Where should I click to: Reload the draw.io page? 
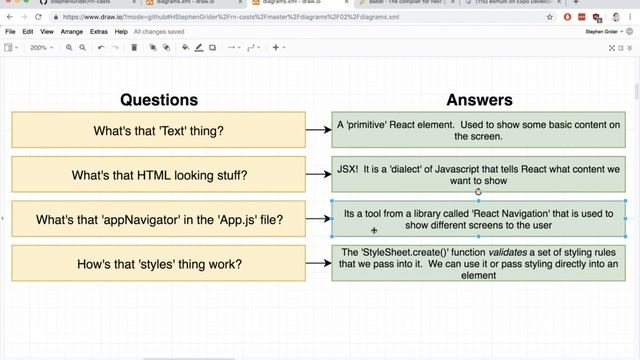point(38,17)
